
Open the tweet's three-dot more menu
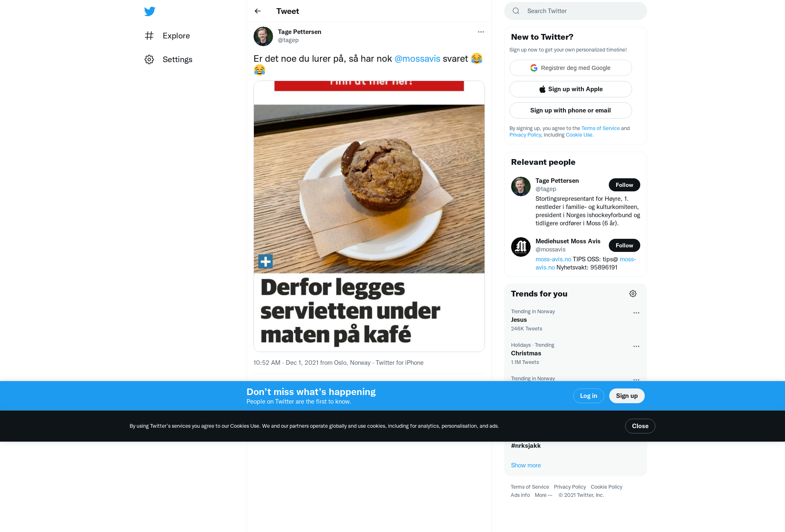pos(481,32)
